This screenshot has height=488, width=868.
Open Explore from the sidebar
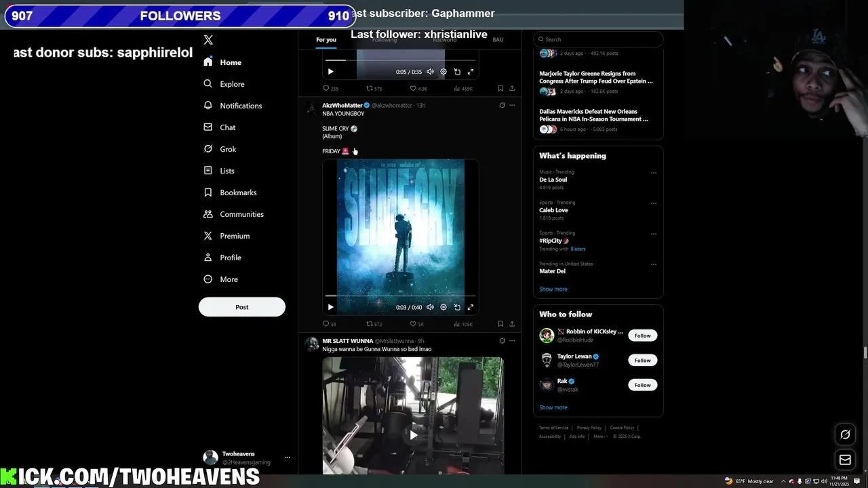tap(224, 84)
